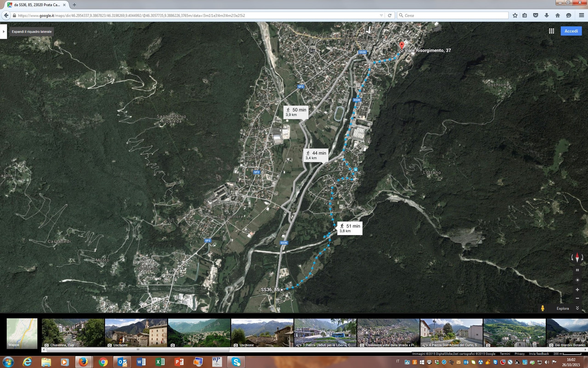Save the page to Pocket
The image size is (588, 368).
coord(536,15)
